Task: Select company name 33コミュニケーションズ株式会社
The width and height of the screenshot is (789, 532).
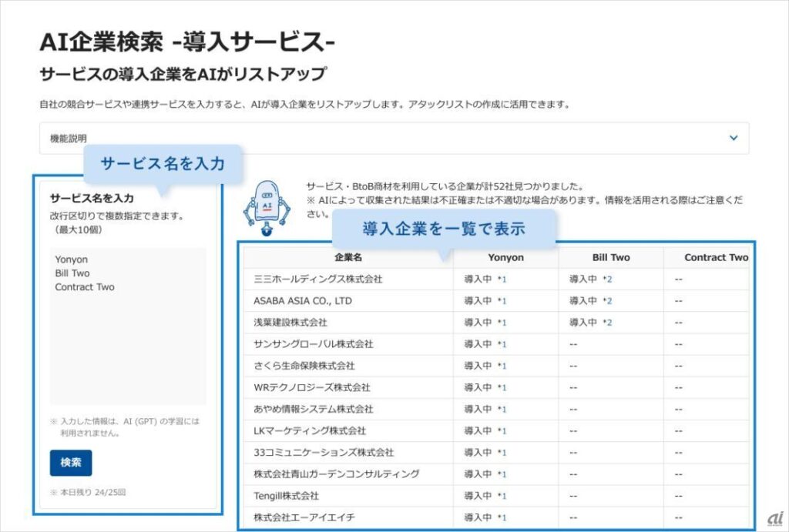Action: (324, 452)
